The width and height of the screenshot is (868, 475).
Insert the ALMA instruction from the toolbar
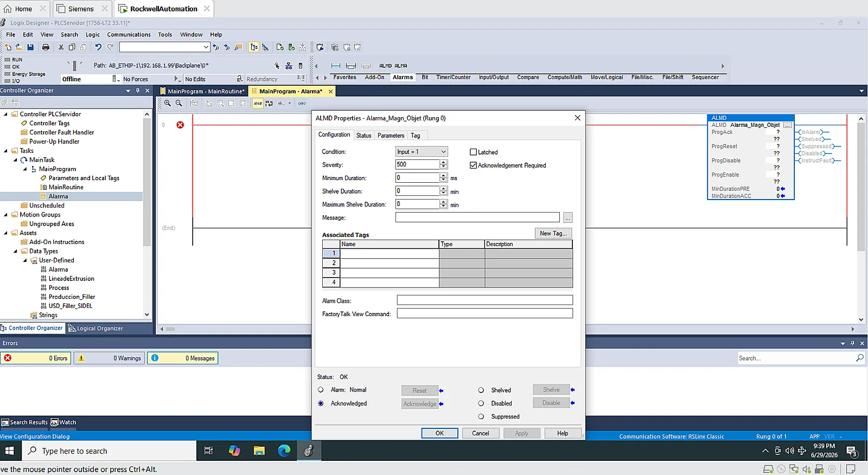401,66
